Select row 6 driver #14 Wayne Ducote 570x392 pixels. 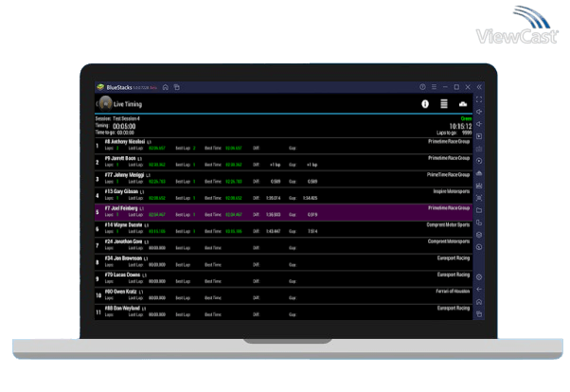coord(283,229)
